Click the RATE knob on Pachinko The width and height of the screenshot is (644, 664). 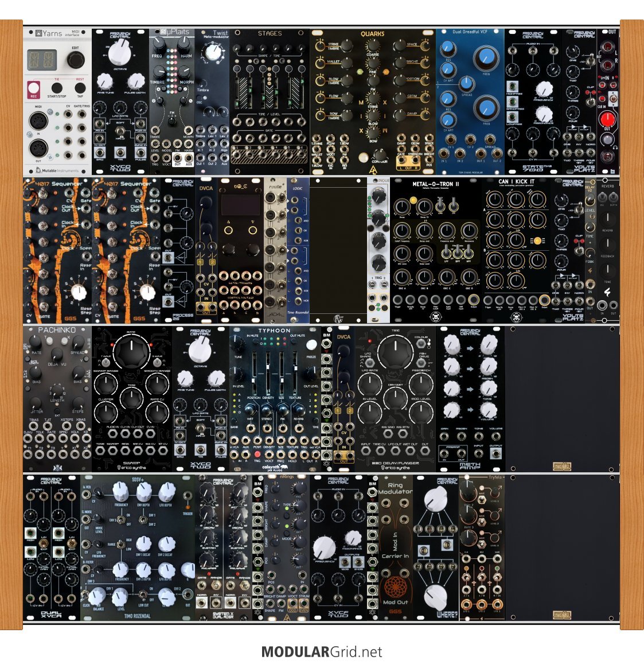coord(36,343)
